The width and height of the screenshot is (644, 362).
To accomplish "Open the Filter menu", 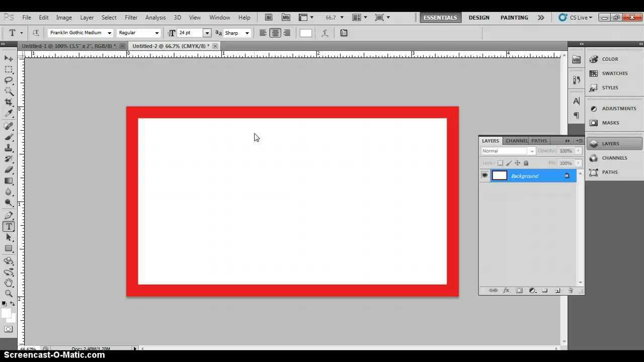I will click(x=131, y=18).
